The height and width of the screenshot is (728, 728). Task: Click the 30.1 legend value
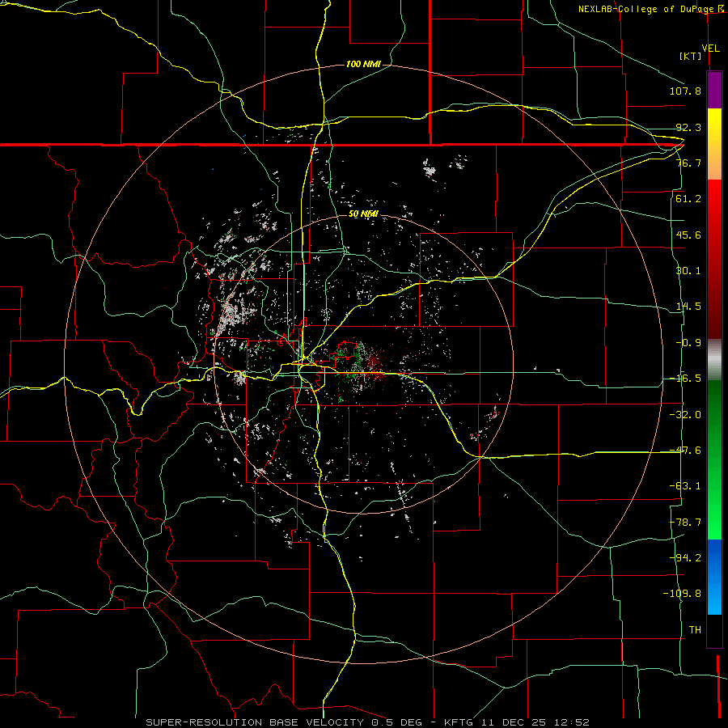688,271
